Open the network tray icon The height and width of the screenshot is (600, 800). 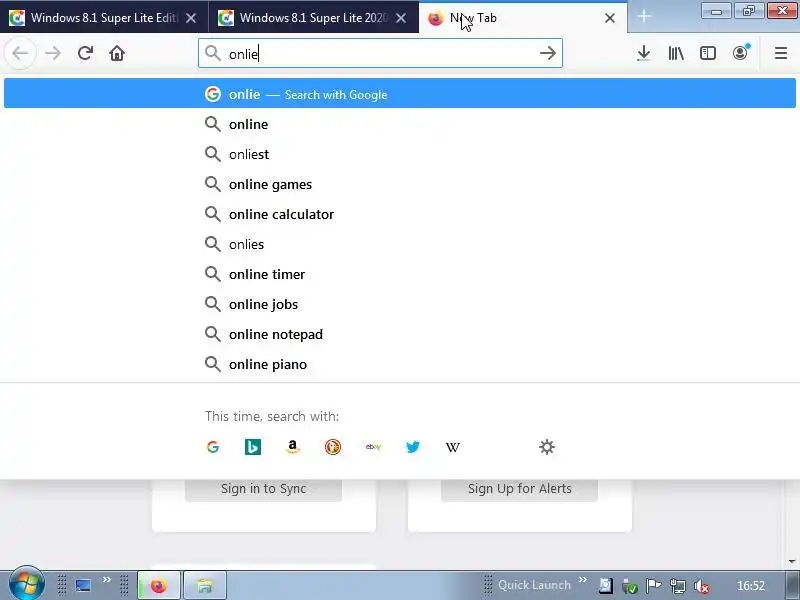pos(678,586)
